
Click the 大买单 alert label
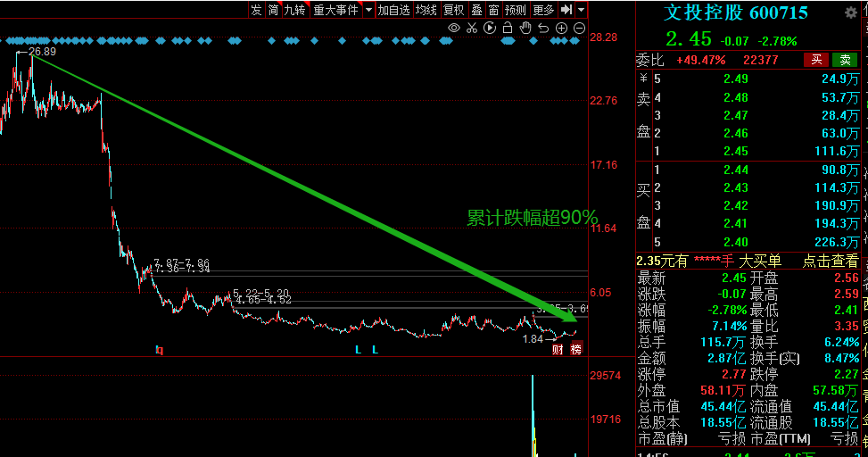tap(760, 261)
